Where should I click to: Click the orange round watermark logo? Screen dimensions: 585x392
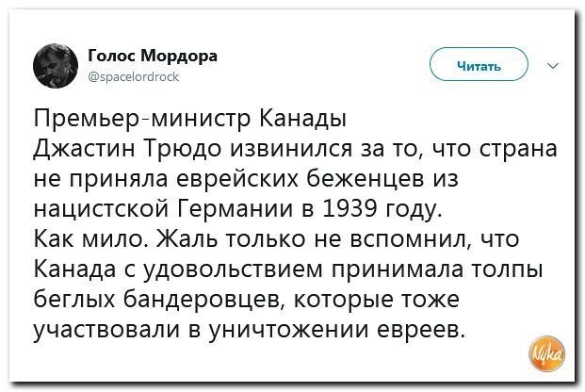click(547, 353)
